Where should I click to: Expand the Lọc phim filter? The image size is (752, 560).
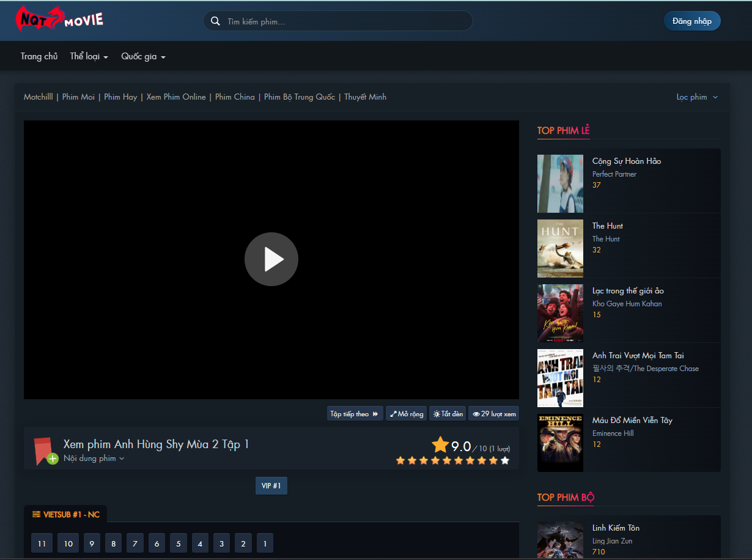click(x=697, y=97)
